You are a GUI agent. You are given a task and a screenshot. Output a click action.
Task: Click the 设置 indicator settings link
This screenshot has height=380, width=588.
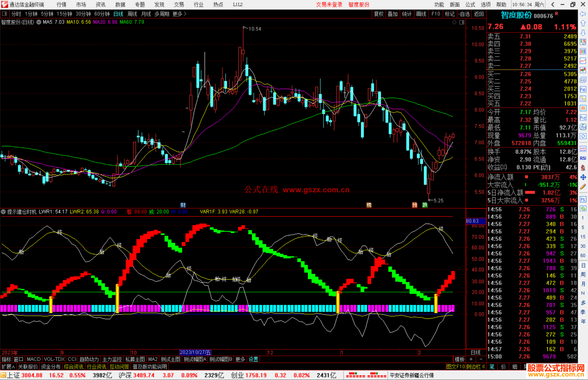tap(253, 359)
